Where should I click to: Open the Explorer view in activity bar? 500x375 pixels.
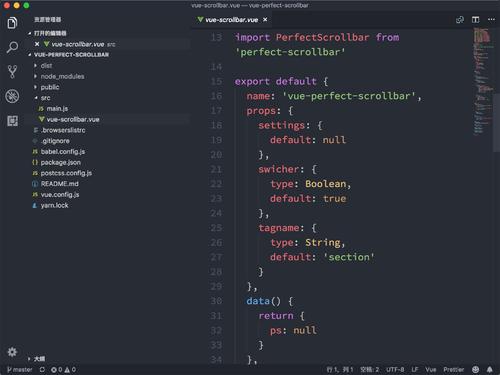click(x=12, y=23)
